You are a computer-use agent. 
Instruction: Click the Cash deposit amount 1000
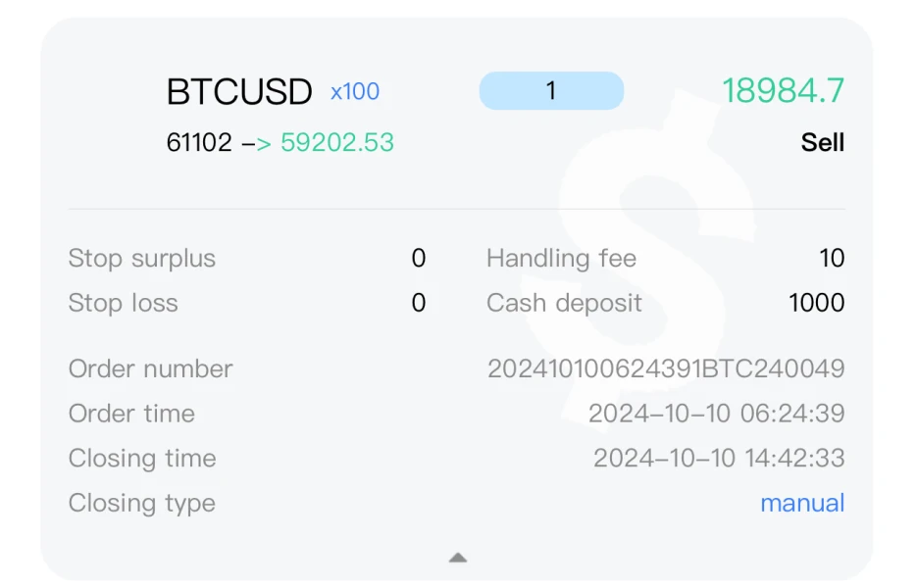coord(816,303)
